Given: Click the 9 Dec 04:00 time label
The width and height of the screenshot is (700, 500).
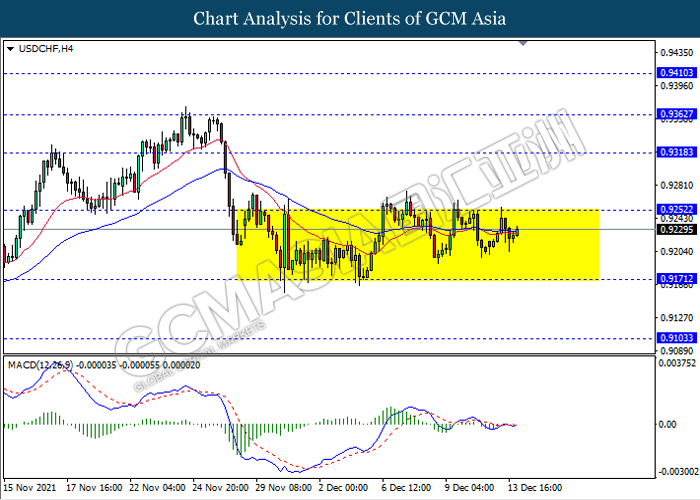Looking at the screenshot, I should (471, 488).
